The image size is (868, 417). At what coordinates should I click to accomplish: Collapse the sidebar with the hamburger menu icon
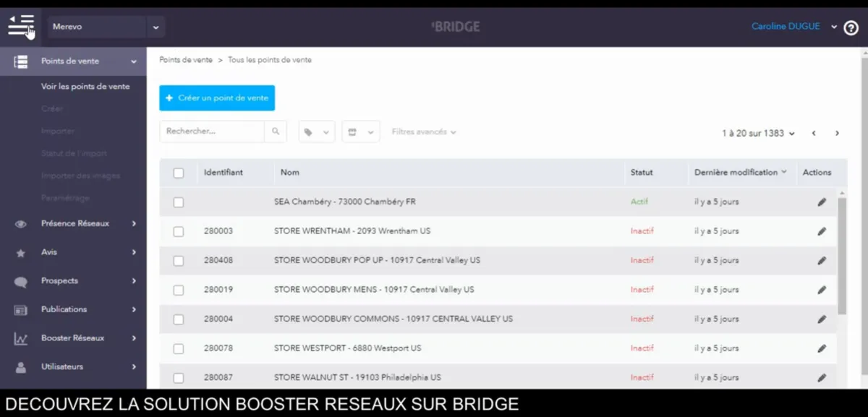[x=21, y=26]
